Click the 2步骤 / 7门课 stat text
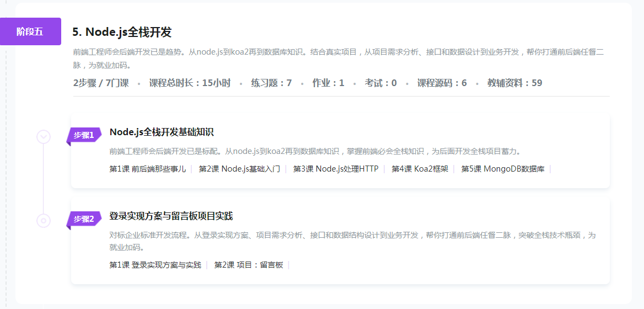This screenshot has height=309, width=644. click(x=101, y=83)
